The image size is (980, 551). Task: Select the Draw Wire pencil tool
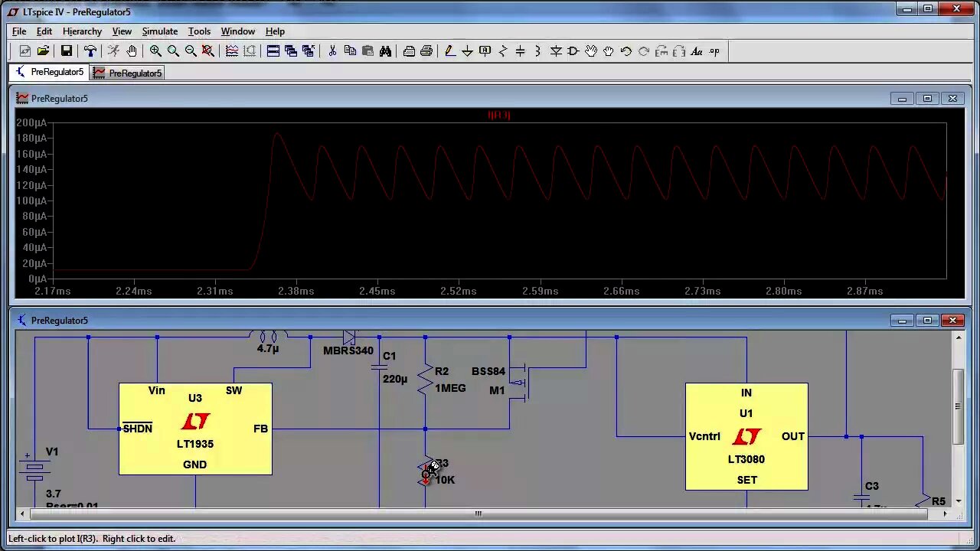pos(449,51)
